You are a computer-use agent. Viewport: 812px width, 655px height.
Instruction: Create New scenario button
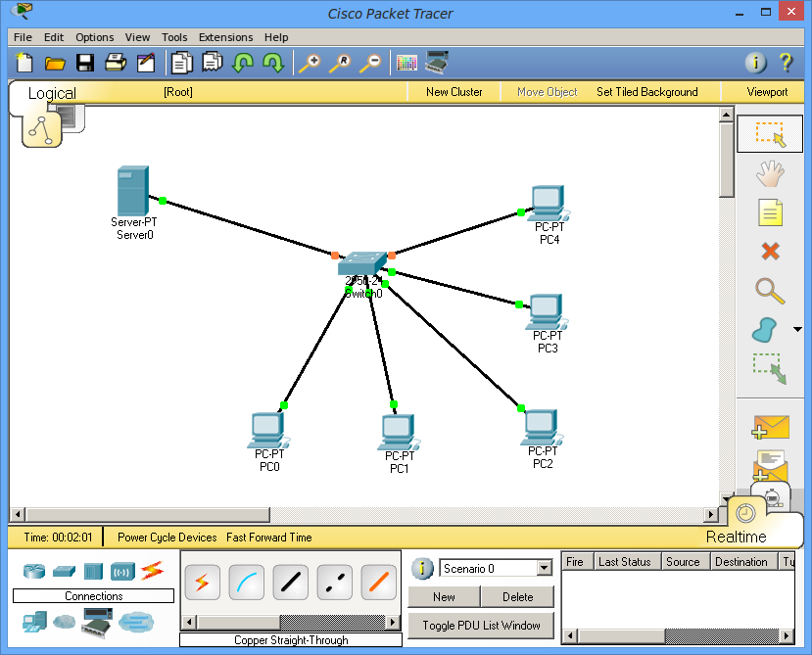click(445, 597)
